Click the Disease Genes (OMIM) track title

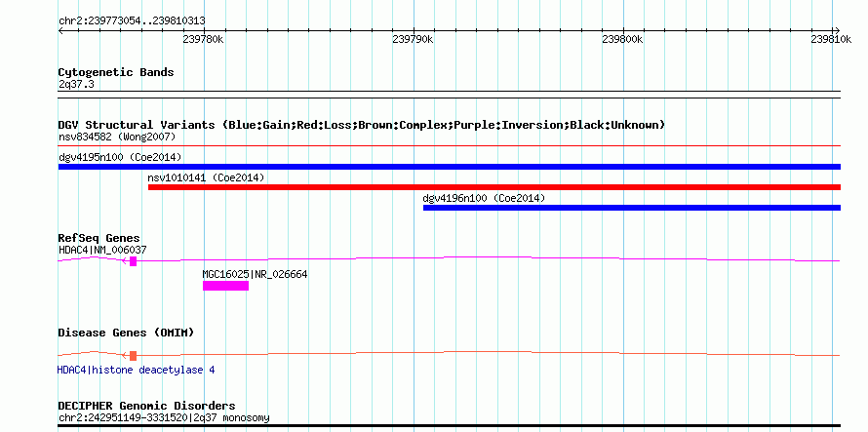[x=126, y=333]
